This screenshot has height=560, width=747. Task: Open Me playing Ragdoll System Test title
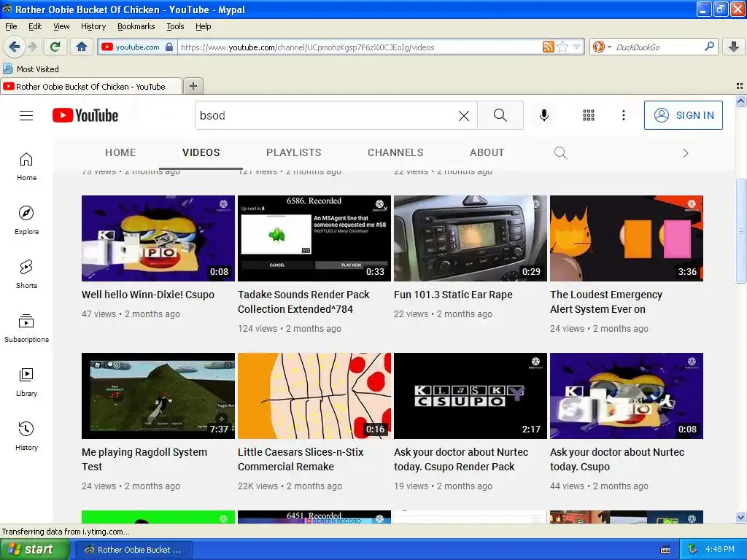click(144, 459)
